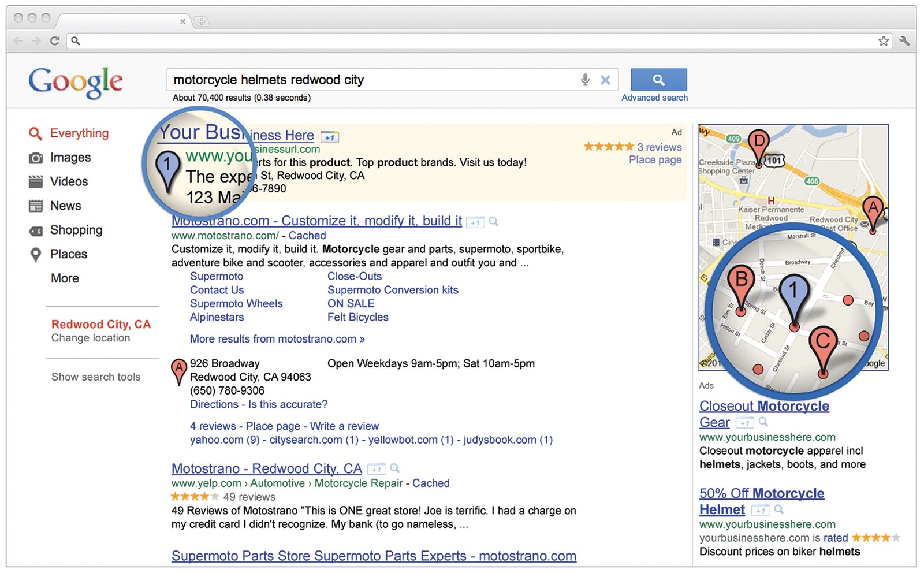Screen dimensions: 924x573
Task: Open More results from motostrano.com
Action: (x=277, y=339)
